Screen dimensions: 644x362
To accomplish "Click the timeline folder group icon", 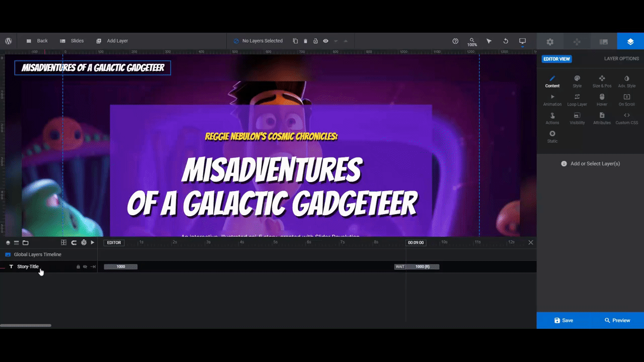I will 25,242.
